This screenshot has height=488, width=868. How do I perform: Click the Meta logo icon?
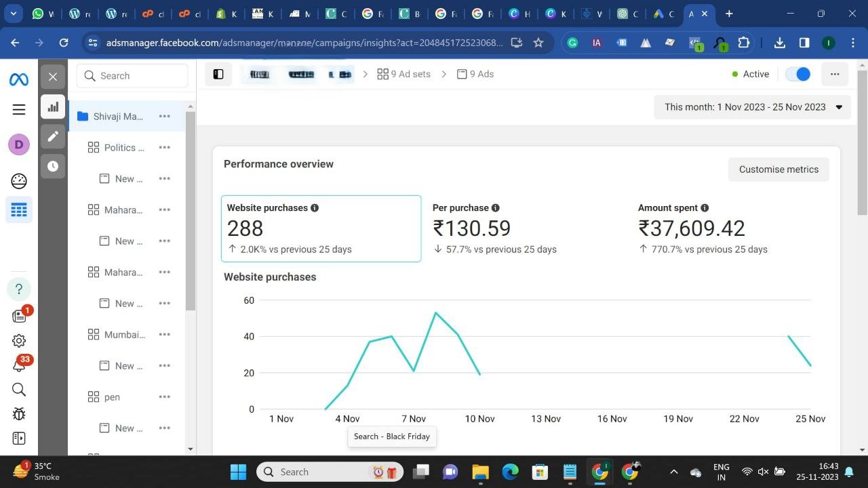coord(19,79)
